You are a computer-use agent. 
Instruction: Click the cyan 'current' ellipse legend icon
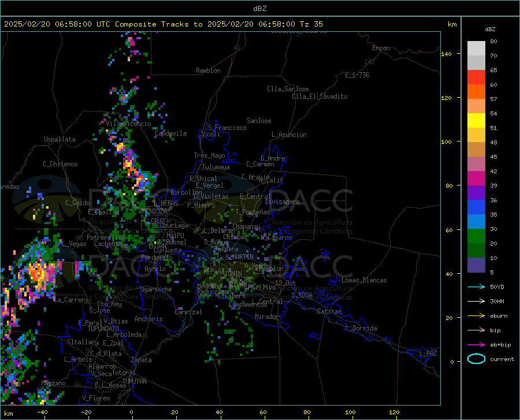476,359
